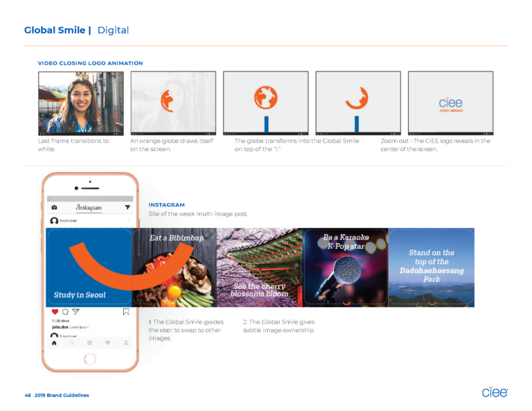Screen dimensions: 532x411
Task: Tap the bookmark save icon
Action: (126, 312)
